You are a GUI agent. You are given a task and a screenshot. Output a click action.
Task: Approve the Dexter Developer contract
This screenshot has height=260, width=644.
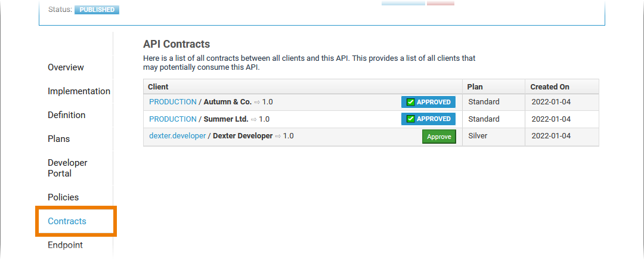coord(439,137)
